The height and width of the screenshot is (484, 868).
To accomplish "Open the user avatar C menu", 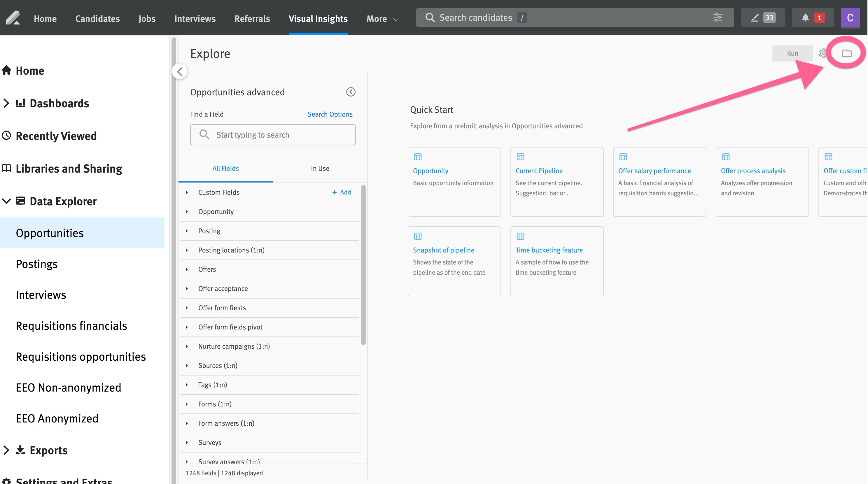I will pyautogui.click(x=850, y=17).
